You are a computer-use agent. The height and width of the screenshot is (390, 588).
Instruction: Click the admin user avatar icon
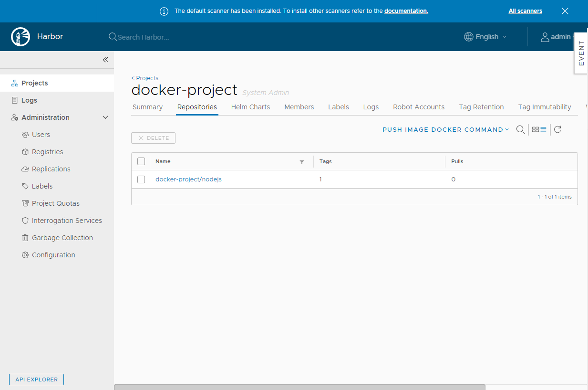[545, 37]
